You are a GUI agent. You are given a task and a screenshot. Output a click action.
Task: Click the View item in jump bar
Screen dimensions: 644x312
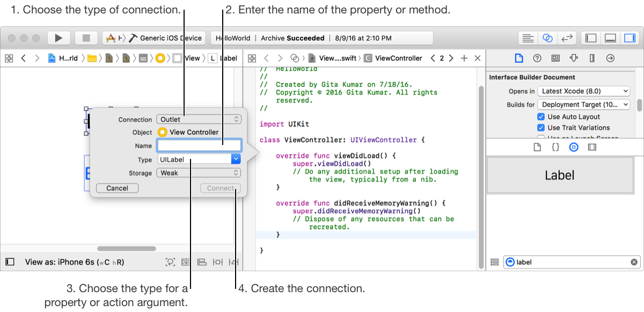click(186, 58)
